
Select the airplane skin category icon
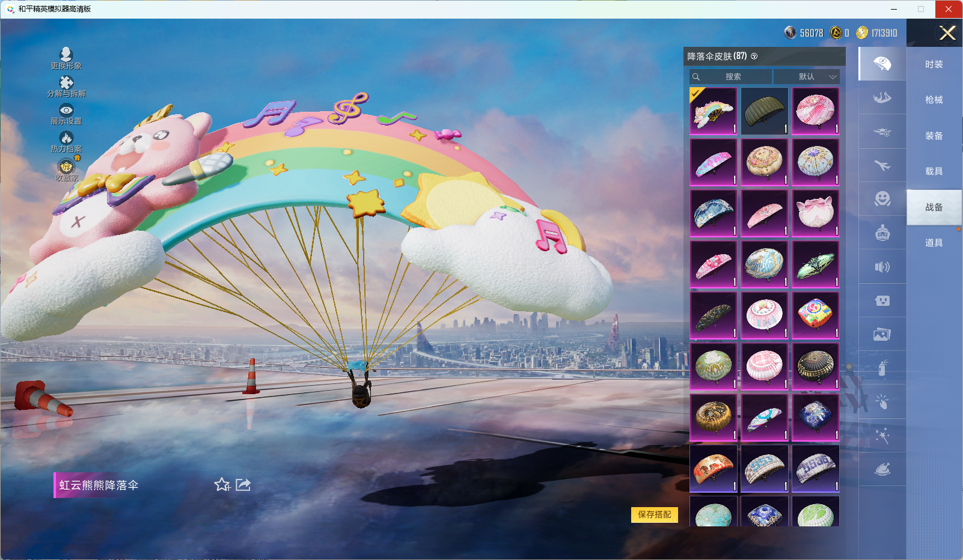coord(882,165)
